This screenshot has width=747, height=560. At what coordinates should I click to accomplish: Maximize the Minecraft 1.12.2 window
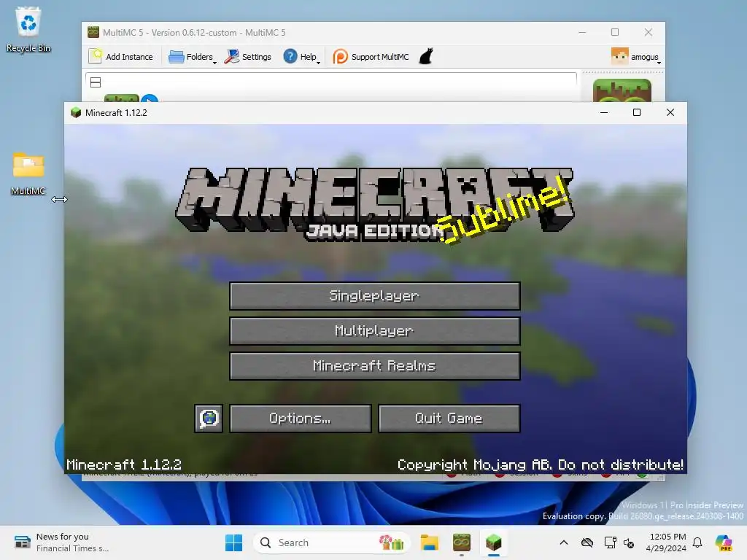tap(636, 112)
